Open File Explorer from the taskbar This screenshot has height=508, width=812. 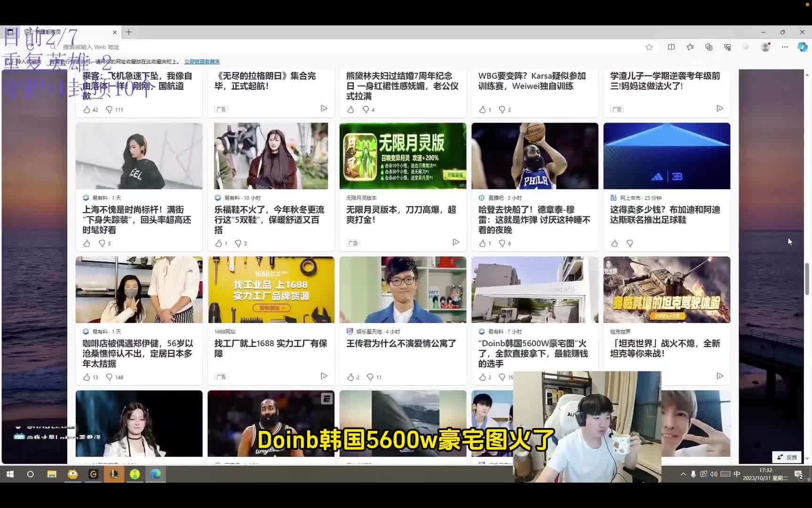(x=52, y=474)
